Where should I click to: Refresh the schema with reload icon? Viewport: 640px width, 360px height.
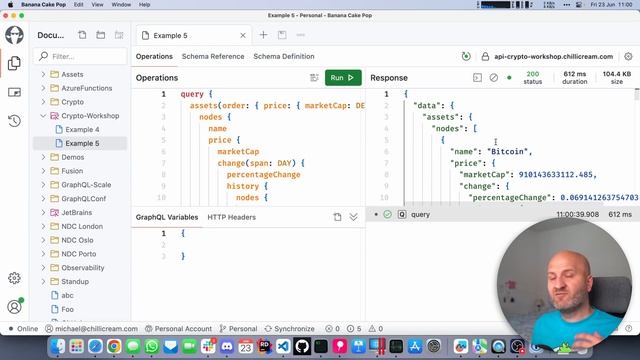pos(466,56)
